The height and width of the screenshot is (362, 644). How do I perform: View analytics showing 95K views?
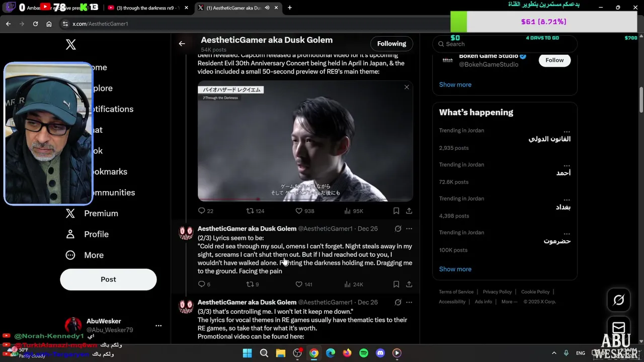tap(353, 211)
